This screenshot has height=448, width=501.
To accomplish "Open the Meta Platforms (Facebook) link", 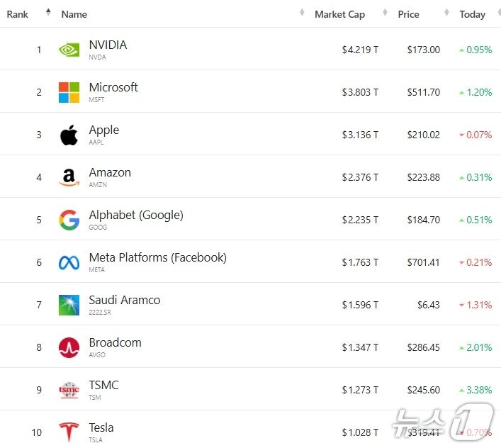I will point(157,258).
